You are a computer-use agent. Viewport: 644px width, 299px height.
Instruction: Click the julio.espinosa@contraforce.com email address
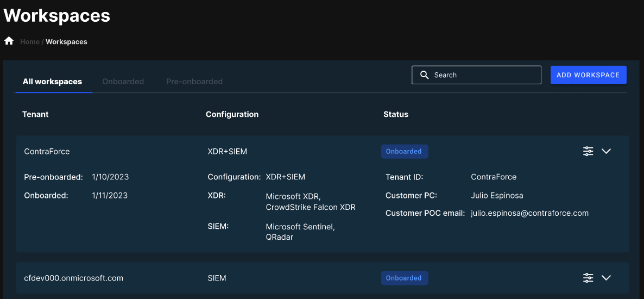click(x=529, y=213)
